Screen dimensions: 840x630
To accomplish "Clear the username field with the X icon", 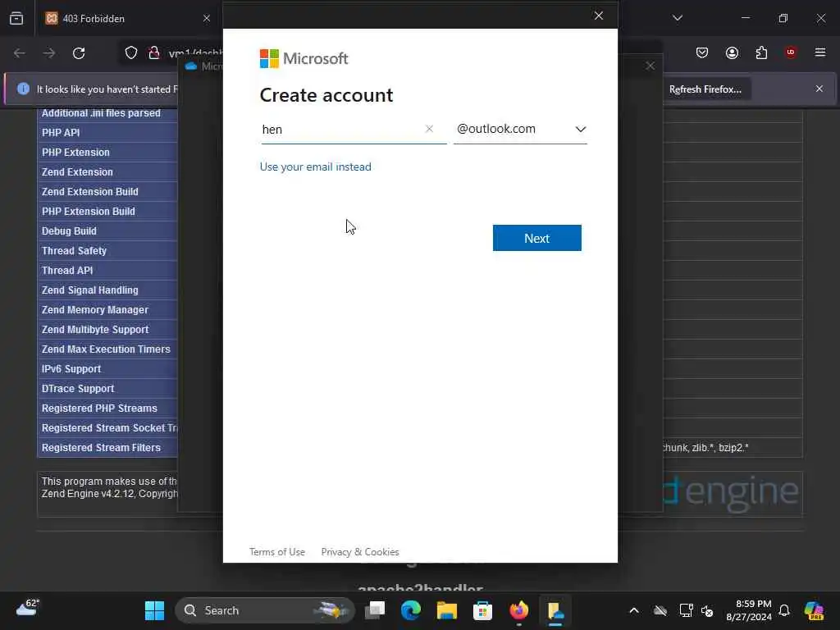I will click(429, 129).
